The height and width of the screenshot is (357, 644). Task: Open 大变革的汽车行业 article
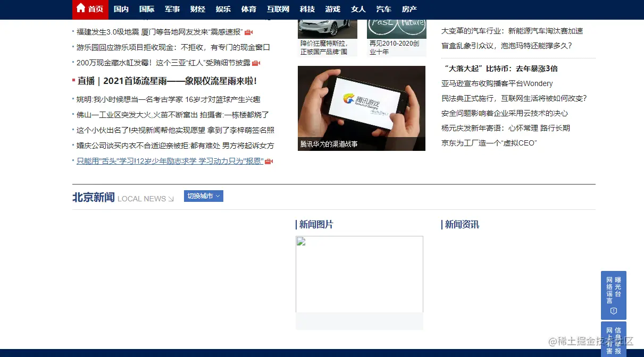(x=512, y=31)
